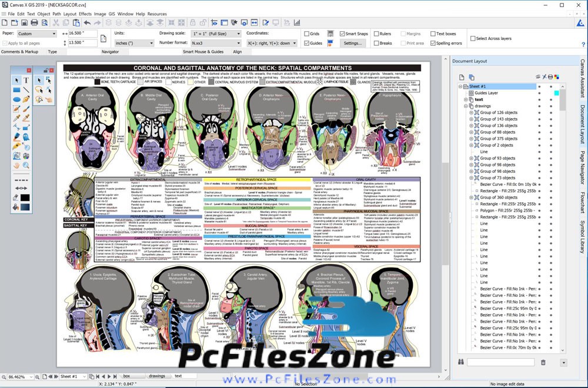
Task: Select the Oval drawing tool
Action: click(17, 99)
